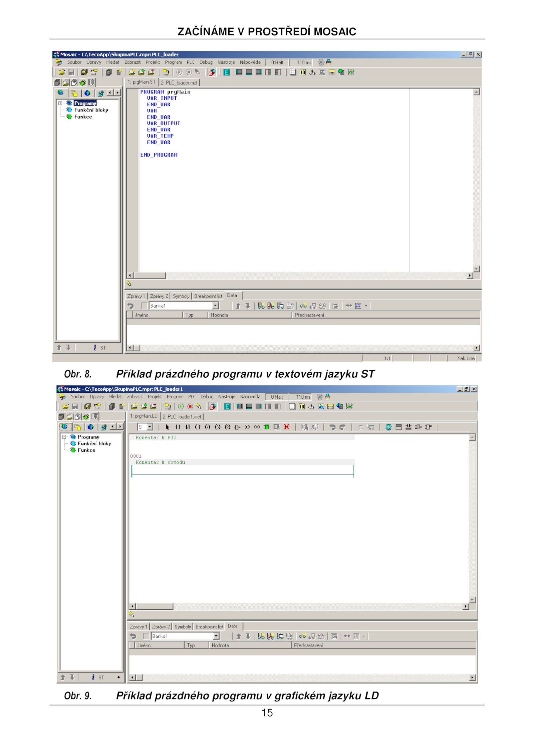
Task: Click graph chart icon in upper window toolbar
Action: click(351, 72)
